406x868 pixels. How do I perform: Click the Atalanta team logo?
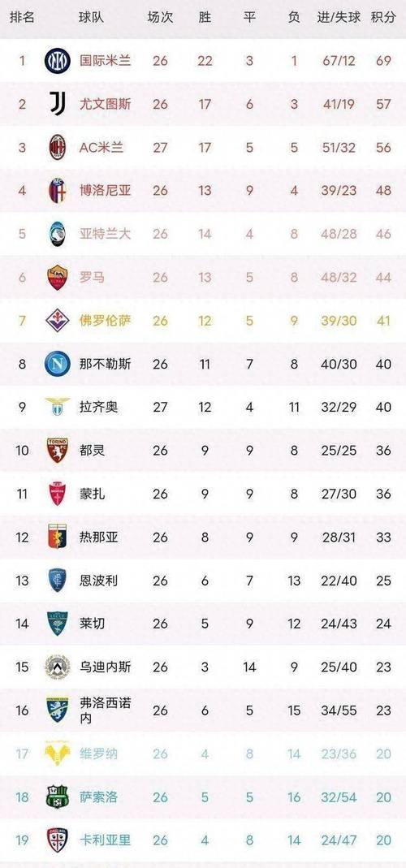pyautogui.click(x=58, y=234)
